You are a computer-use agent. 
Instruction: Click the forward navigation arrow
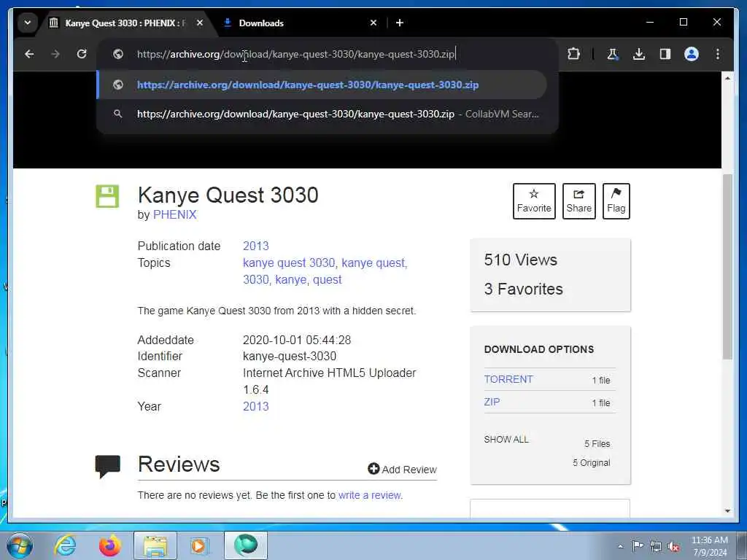pyautogui.click(x=55, y=54)
